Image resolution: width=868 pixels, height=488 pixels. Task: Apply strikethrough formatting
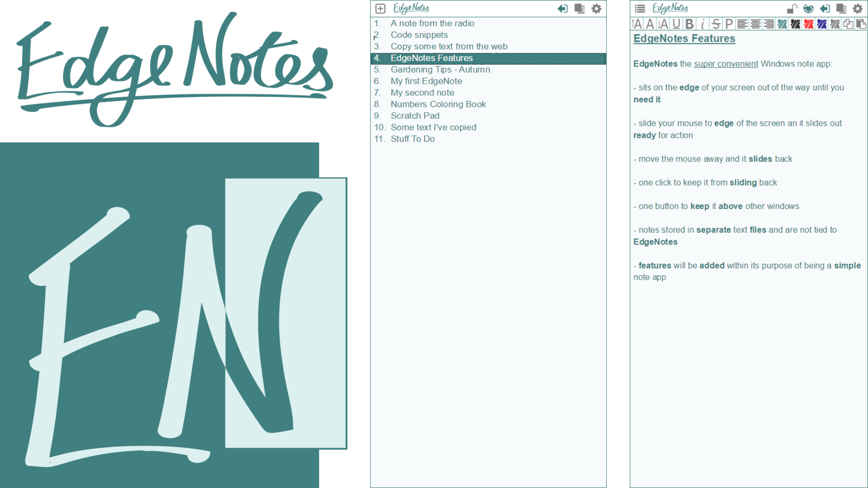(x=716, y=24)
